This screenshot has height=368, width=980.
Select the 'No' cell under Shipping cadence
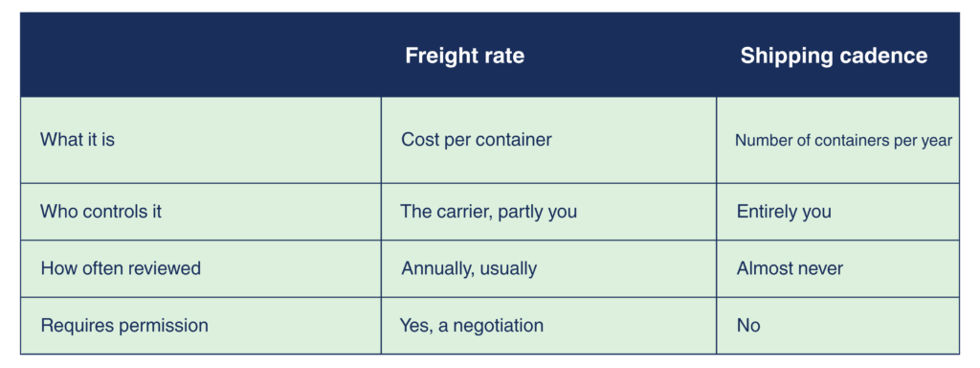748,326
